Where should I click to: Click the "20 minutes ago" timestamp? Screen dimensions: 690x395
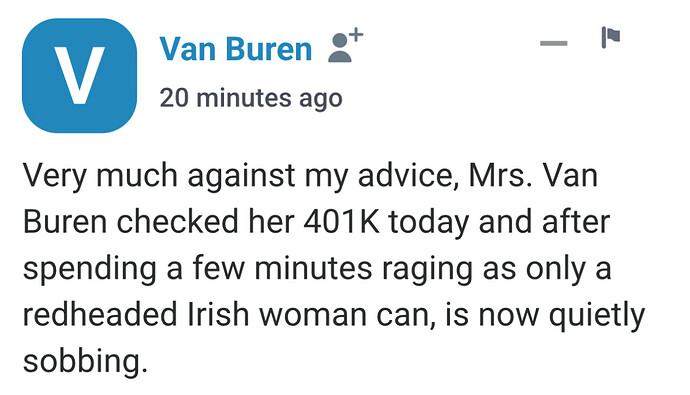click(x=251, y=98)
